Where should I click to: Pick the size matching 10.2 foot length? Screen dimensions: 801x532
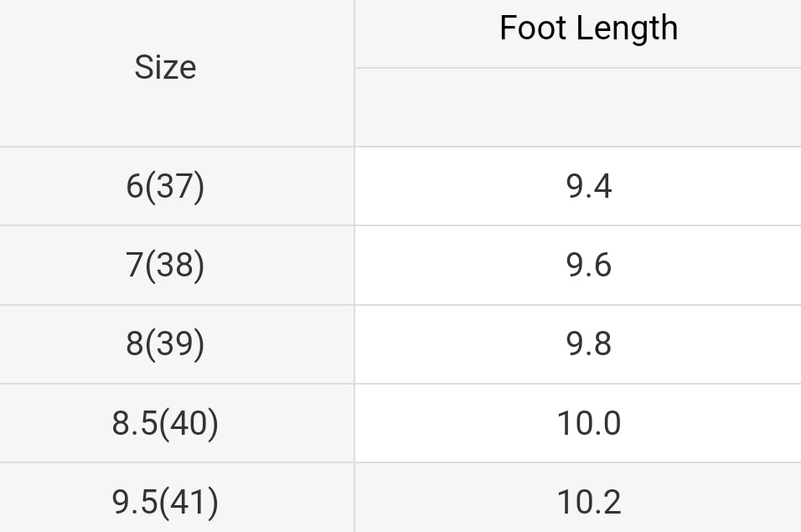click(165, 501)
